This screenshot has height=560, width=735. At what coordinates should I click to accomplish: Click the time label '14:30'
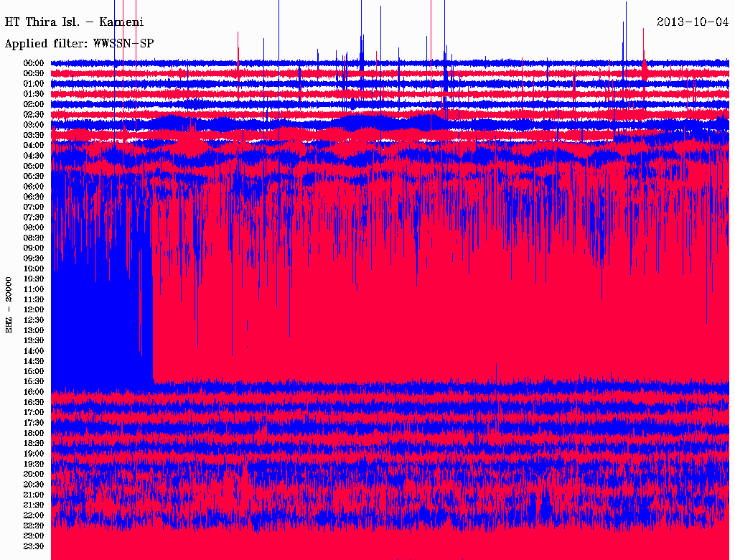34,361
